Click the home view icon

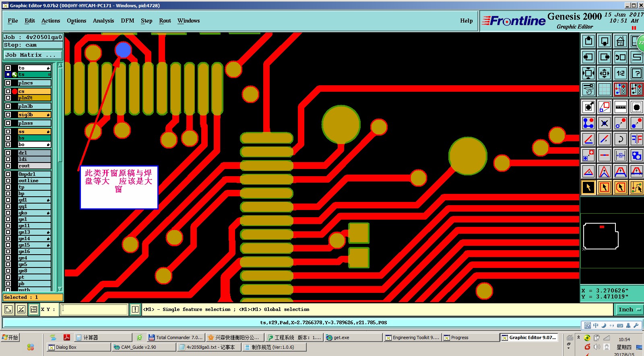tap(621, 41)
